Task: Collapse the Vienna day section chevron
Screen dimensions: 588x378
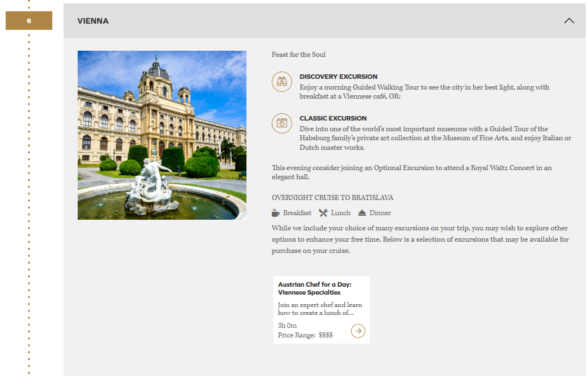Action: (x=569, y=21)
